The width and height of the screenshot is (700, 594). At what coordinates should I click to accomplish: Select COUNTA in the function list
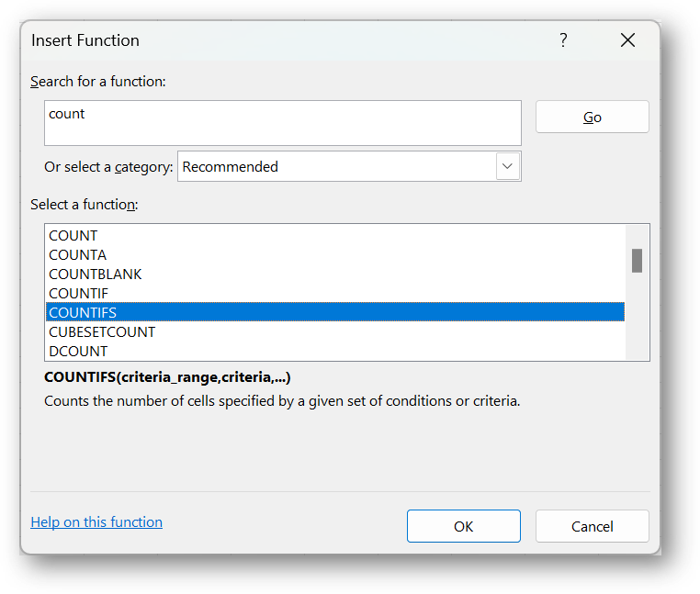pos(334,255)
